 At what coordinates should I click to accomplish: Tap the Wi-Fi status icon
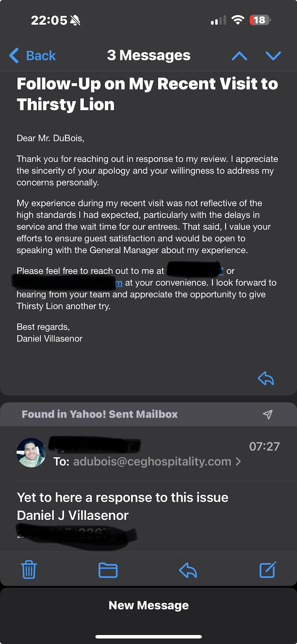pyautogui.click(x=238, y=20)
